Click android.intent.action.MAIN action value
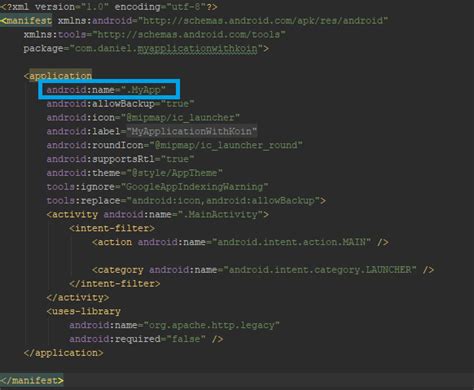 coord(291,242)
